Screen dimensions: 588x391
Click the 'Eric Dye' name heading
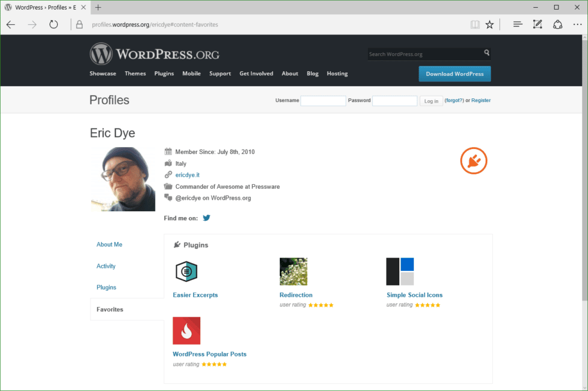pyautogui.click(x=113, y=133)
